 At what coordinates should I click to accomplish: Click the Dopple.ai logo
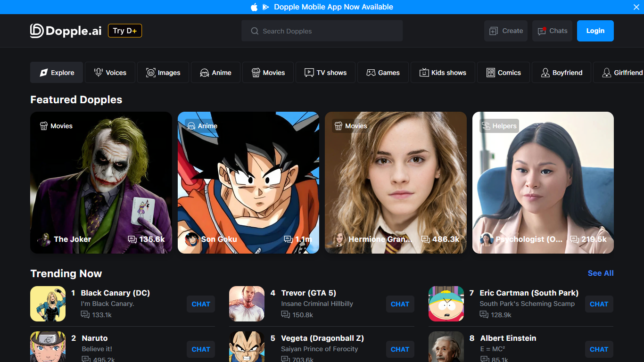click(66, 31)
